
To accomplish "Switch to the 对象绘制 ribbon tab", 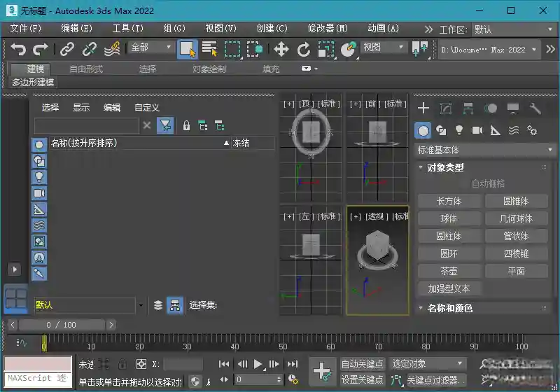I will click(x=209, y=69).
